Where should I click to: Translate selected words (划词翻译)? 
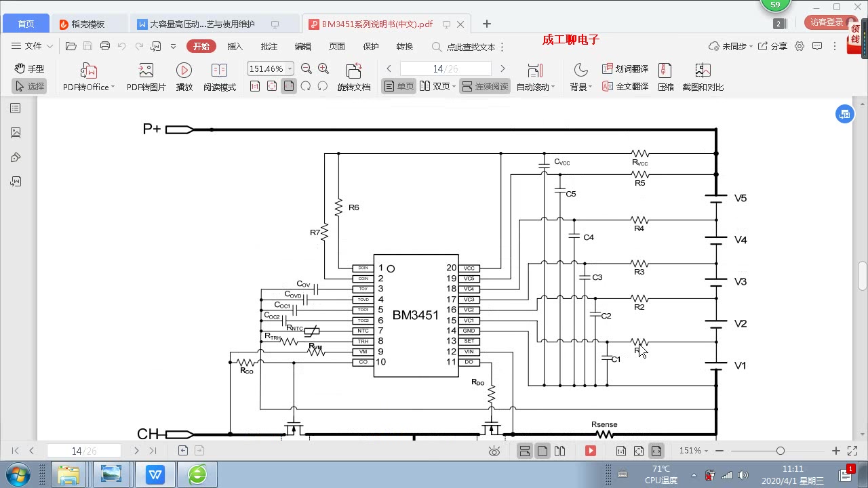(625, 68)
